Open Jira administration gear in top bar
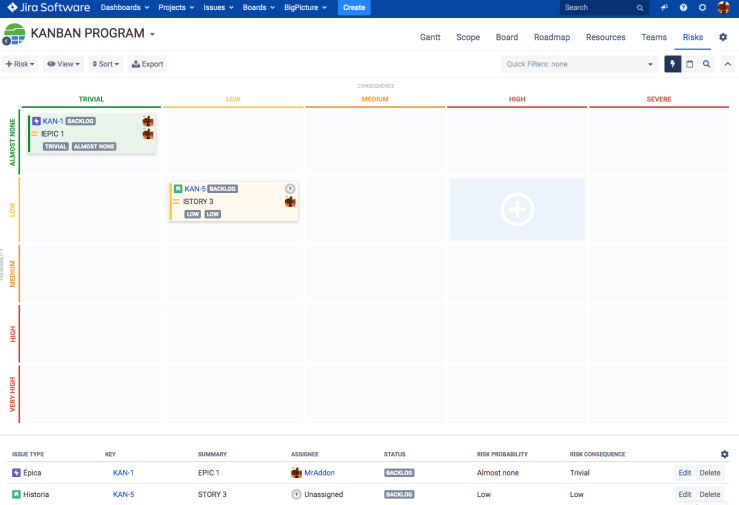 [x=703, y=8]
